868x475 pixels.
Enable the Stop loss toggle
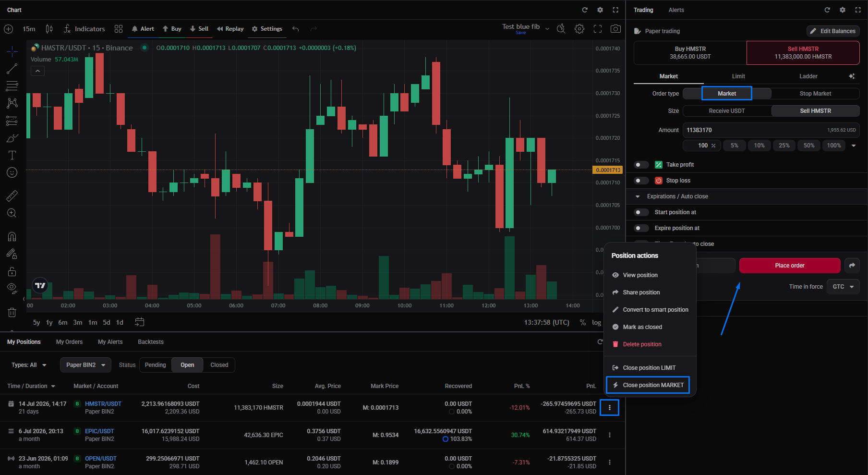click(x=641, y=181)
